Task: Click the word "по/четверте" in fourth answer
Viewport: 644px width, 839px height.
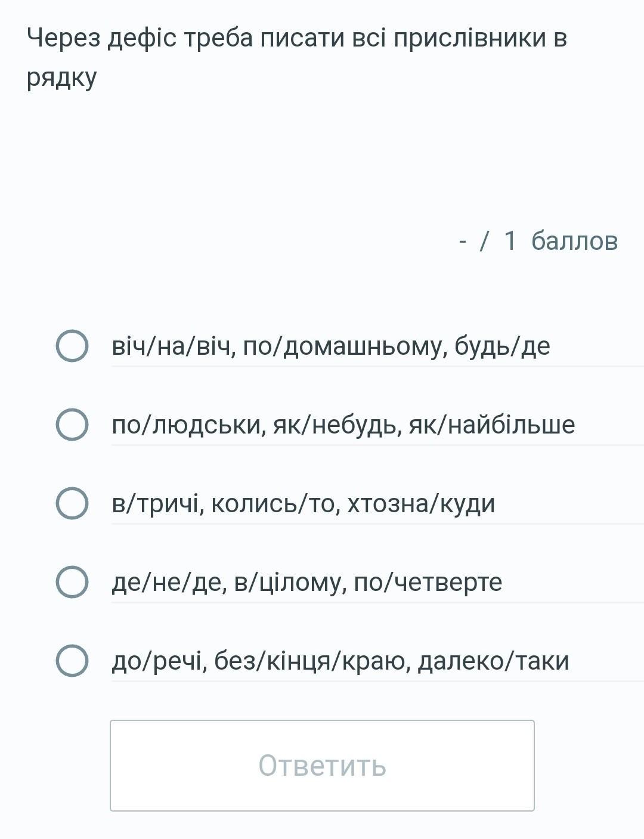Action: coord(428,583)
